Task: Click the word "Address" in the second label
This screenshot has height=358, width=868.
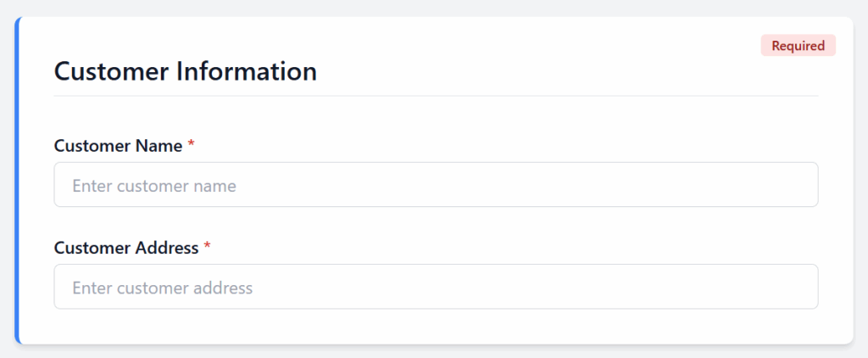Action: pyautogui.click(x=167, y=248)
